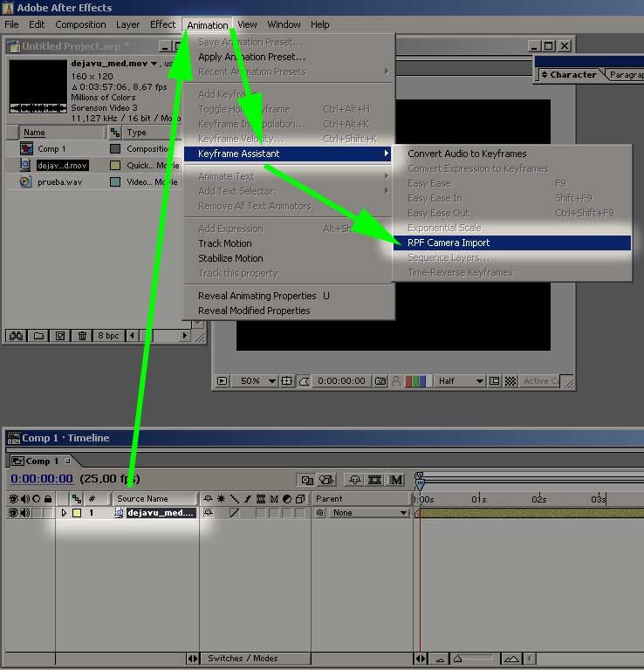
Task: Click the zoom out mountain icon in timeline
Action: [439, 659]
